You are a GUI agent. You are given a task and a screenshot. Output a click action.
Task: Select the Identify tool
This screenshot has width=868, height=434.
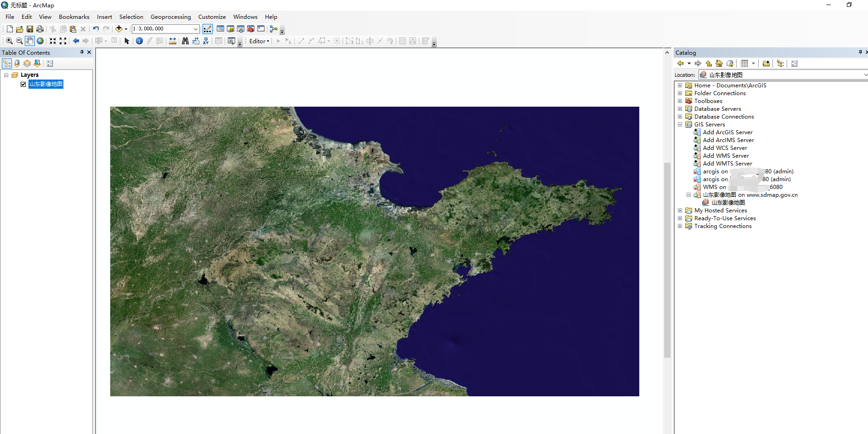(139, 41)
